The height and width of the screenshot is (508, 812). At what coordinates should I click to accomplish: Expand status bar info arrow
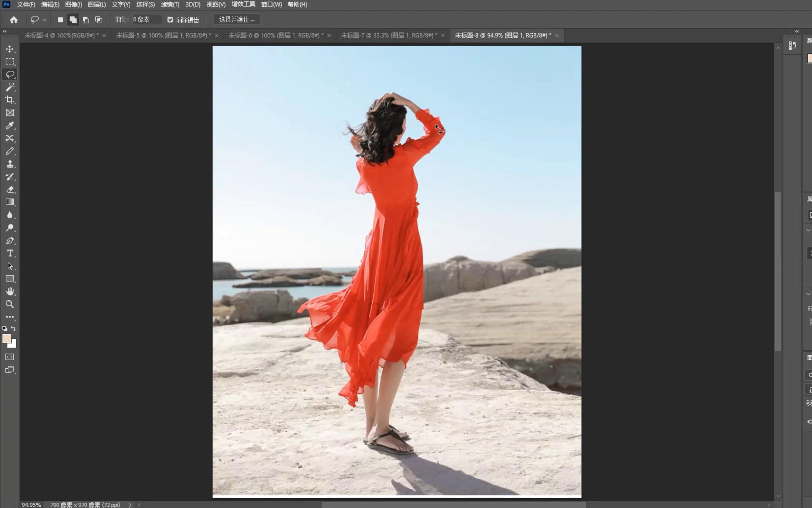[x=130, y=505]
